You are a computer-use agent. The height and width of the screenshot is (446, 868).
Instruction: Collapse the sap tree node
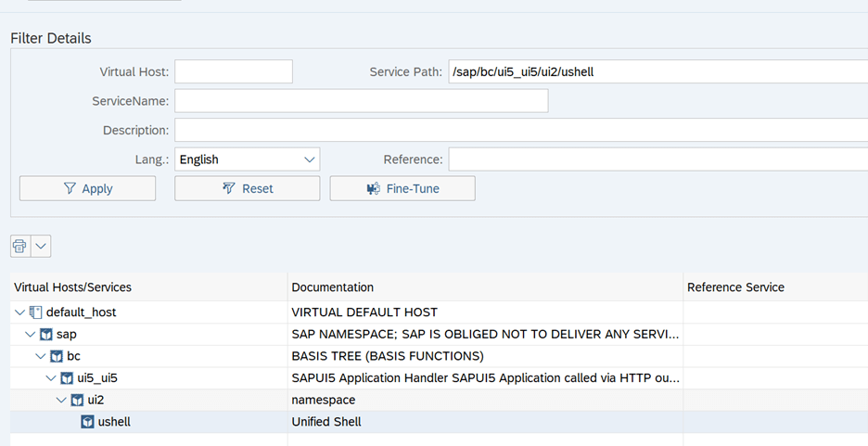coord(31,334)
